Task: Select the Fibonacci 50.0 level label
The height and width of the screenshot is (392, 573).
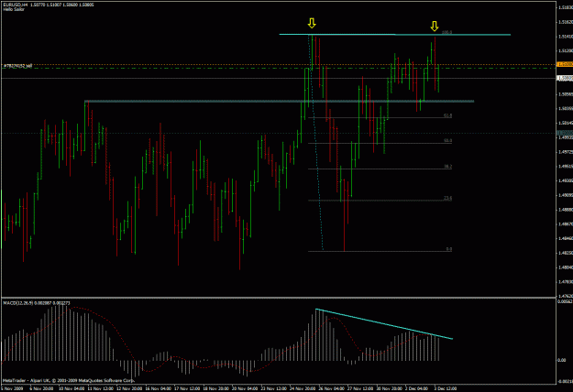Action: click(447, 140)
